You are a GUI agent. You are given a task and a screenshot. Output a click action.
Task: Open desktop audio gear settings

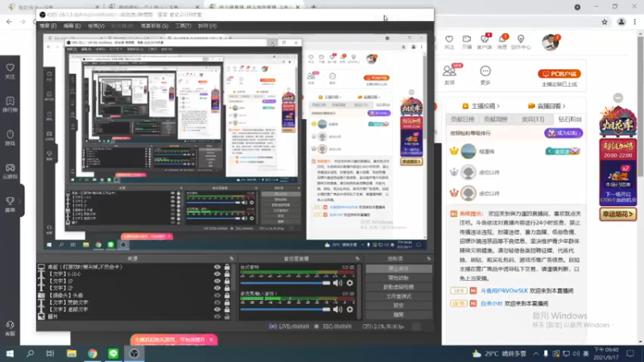(349, 283)
